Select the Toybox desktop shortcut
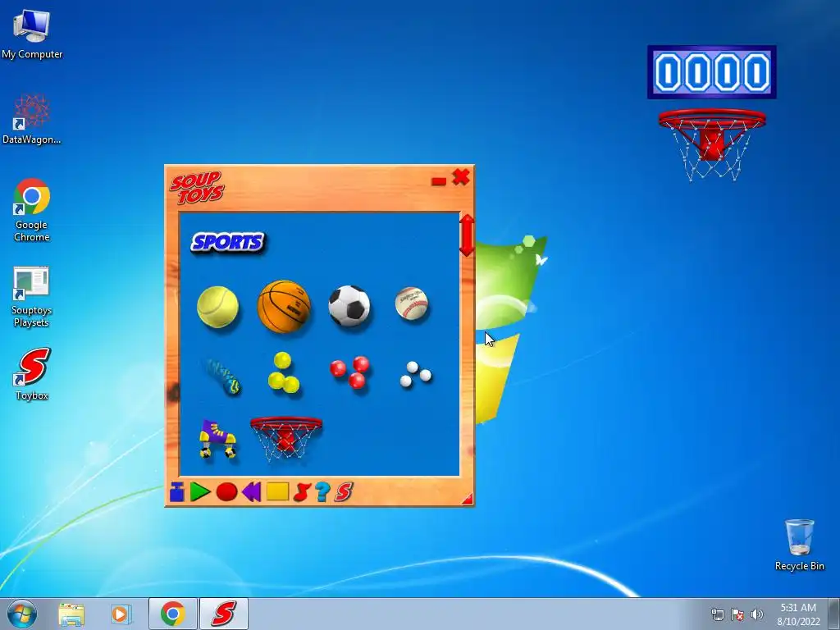Image resolution: width=840 pixels, height=630 pixels. 32,374
